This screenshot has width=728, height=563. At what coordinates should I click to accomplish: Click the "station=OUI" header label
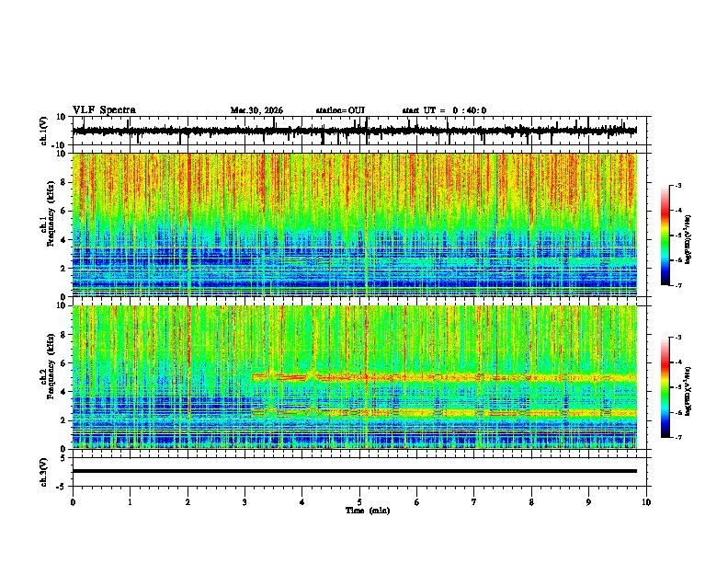click(340, 110)
